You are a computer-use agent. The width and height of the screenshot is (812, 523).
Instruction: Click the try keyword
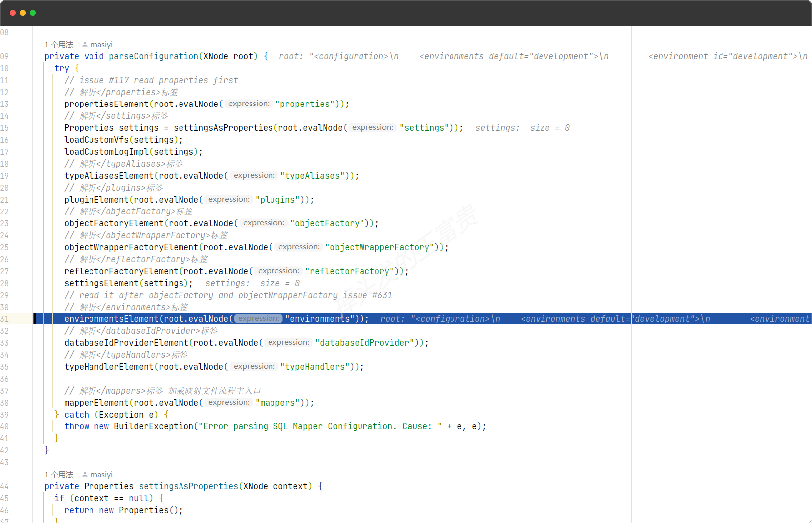tap(62, 68)
